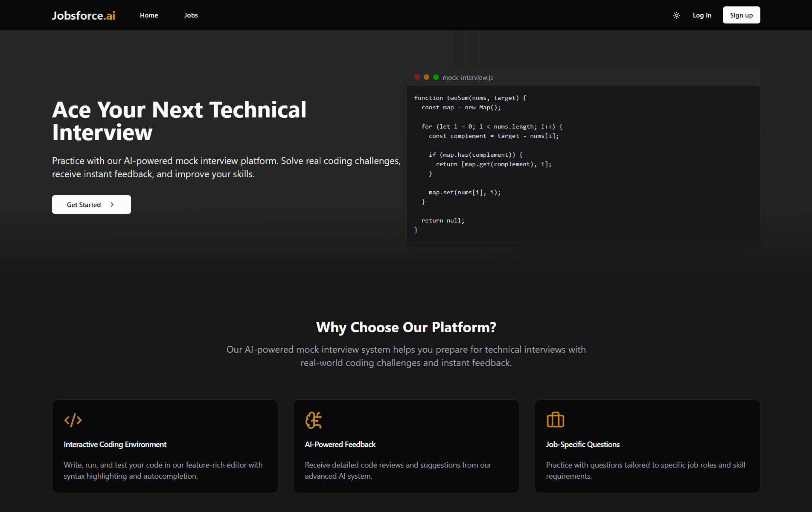Image resolution: width=812 pixels, height=512 pixels.
Task: Open the AI-Powered Feedback card heading
Action: tap(340, 445)
